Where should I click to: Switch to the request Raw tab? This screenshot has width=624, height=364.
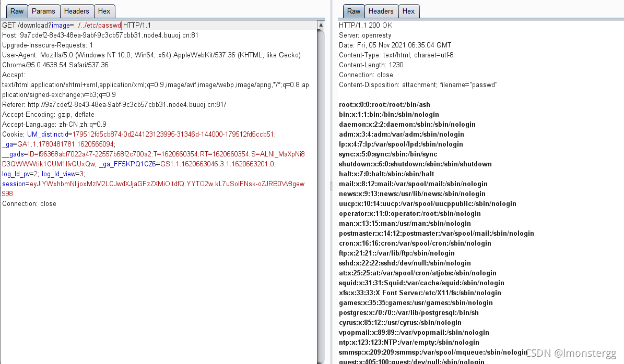click(x=17, y=11)
